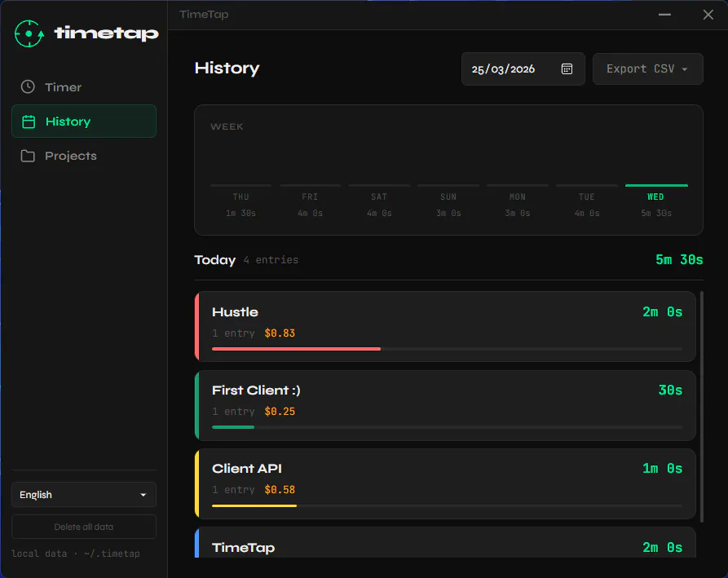The width and height of the screenshot is (728, 578).
Task: Click the folder icon beside Projects
Action: [x=28, y=156]
